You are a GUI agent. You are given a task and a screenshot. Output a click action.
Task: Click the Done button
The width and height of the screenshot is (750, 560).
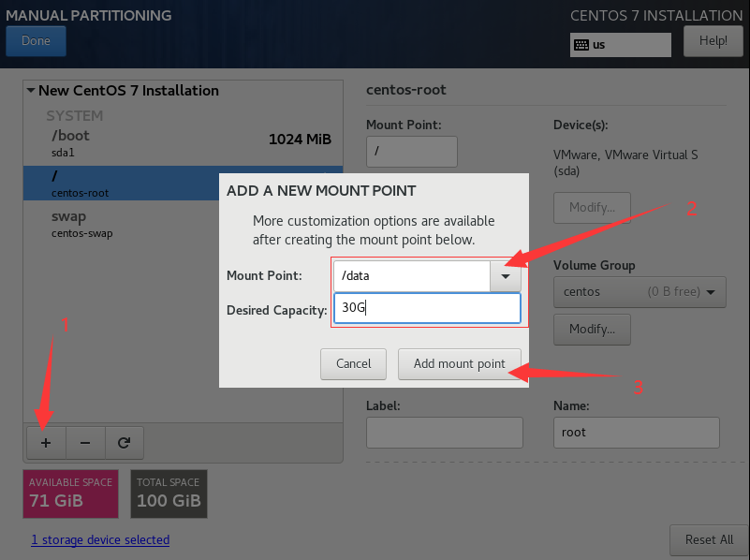pos(36,40)
